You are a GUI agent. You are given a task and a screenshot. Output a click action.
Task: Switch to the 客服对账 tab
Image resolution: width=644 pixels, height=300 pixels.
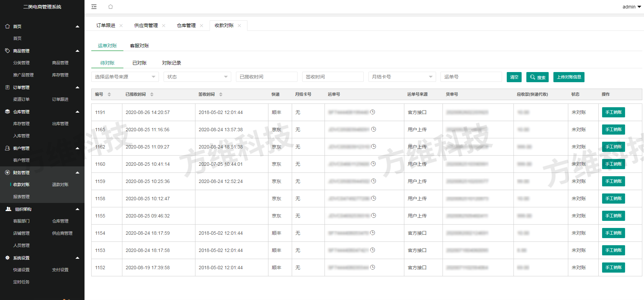[x=139, y=46]
